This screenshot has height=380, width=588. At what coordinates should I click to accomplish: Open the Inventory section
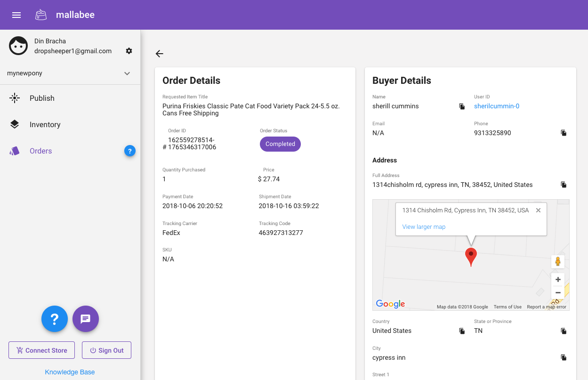pos(70,124)
